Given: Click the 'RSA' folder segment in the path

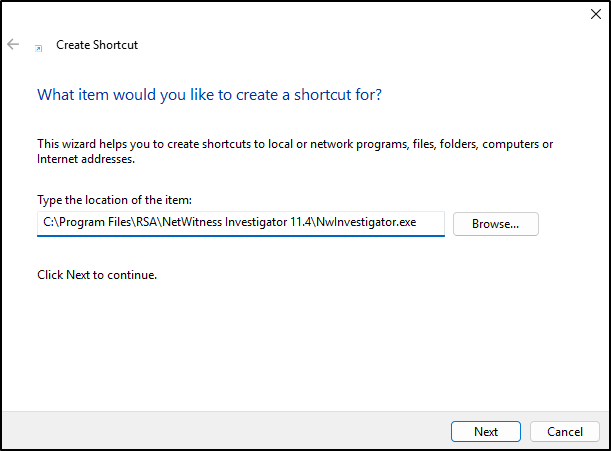Looking at the screenshot, I should [147, 222].
